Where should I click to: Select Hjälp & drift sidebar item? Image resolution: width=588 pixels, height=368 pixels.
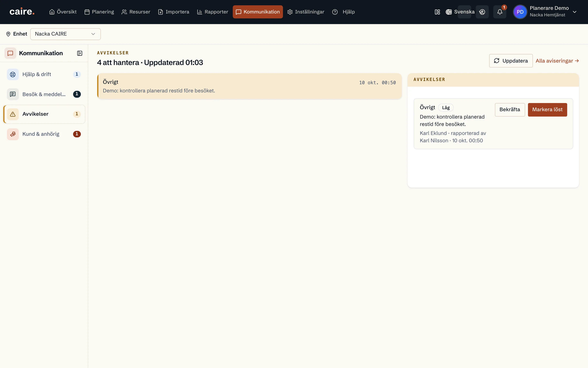pos(44,74)
